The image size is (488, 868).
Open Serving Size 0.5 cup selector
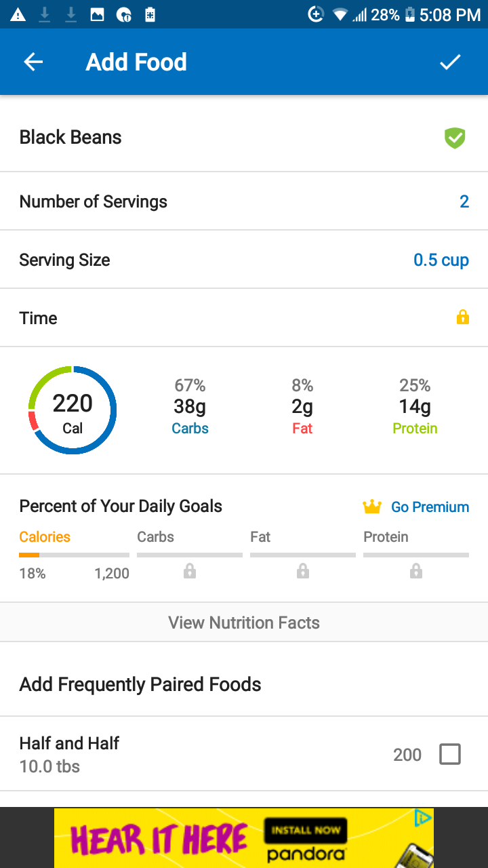(441, 260)
